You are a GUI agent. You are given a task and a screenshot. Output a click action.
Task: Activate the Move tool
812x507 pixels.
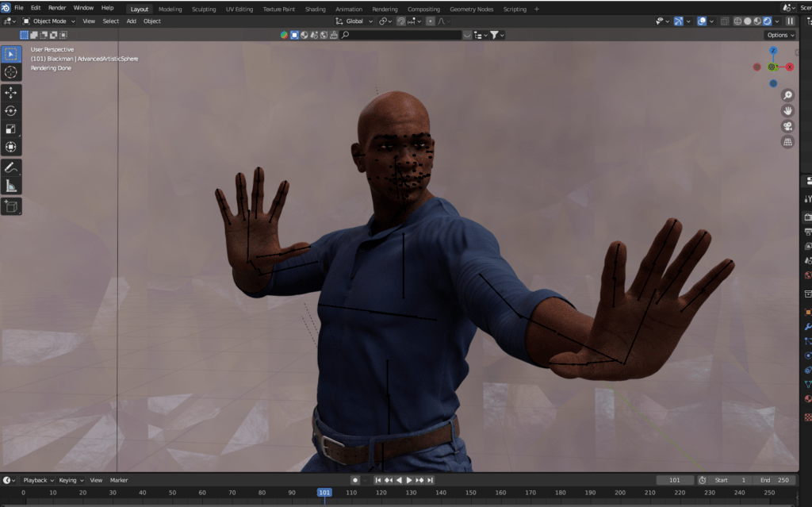tap(11, 93)
